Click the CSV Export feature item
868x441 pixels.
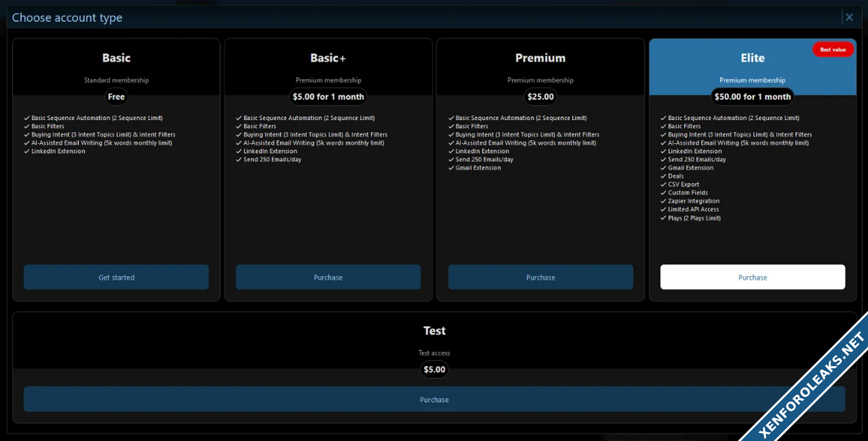683,184
